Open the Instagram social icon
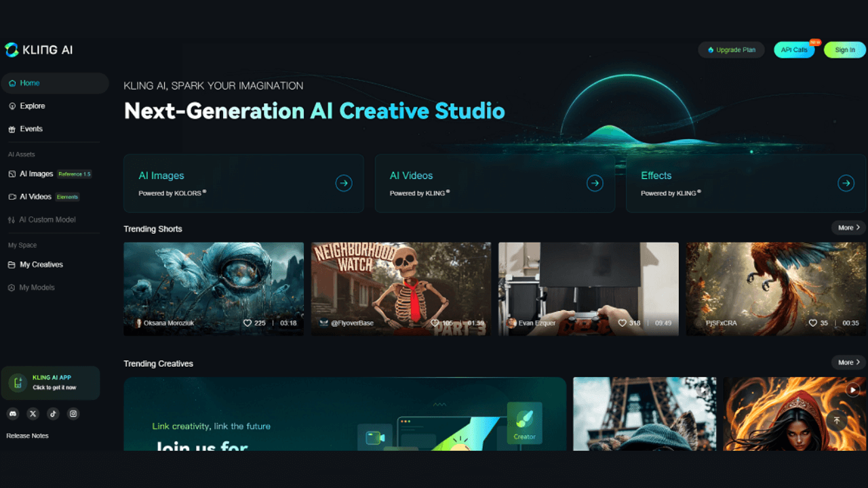The image size is (868, 488). pos(74,413)
